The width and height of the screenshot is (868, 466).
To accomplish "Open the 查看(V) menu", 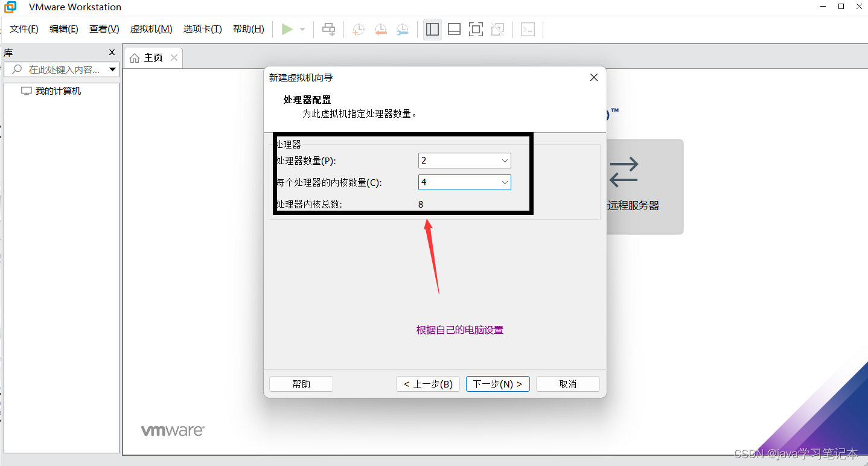I will point(104,29).
